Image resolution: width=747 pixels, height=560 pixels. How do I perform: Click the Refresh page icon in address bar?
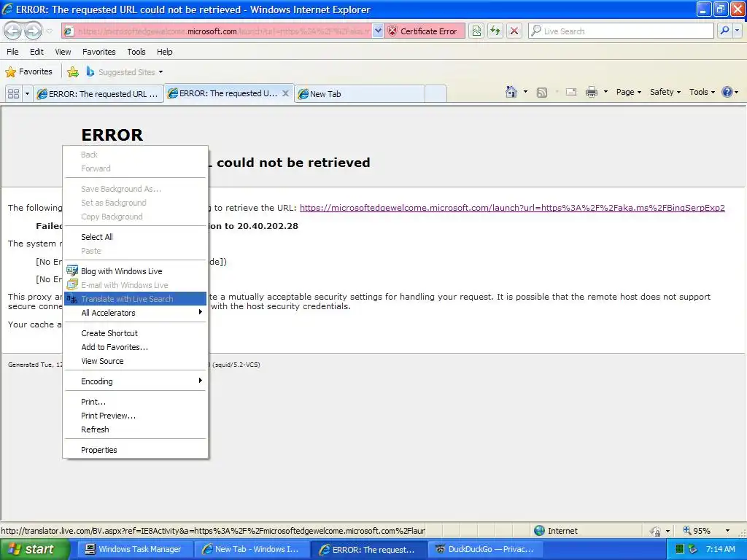coord(495,31)
